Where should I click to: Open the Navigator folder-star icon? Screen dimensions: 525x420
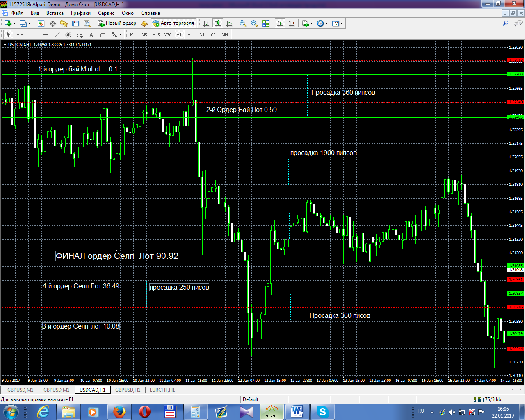click(64, 23)
